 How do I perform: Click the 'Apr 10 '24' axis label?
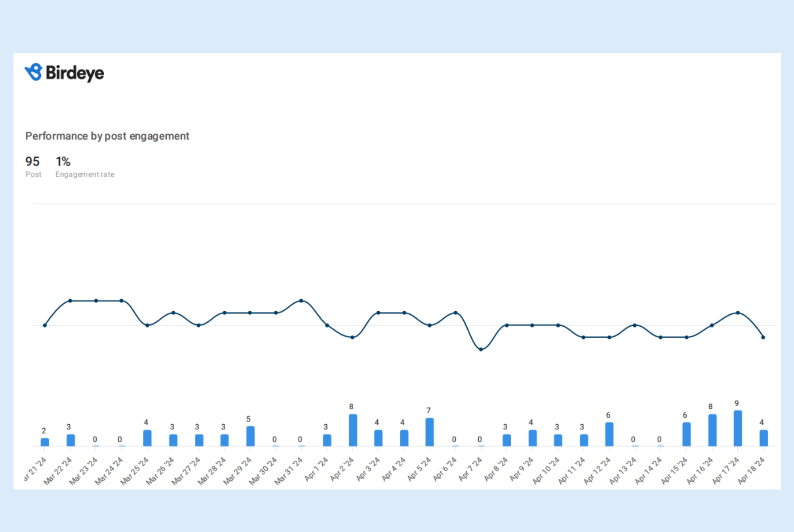[546, 471]
